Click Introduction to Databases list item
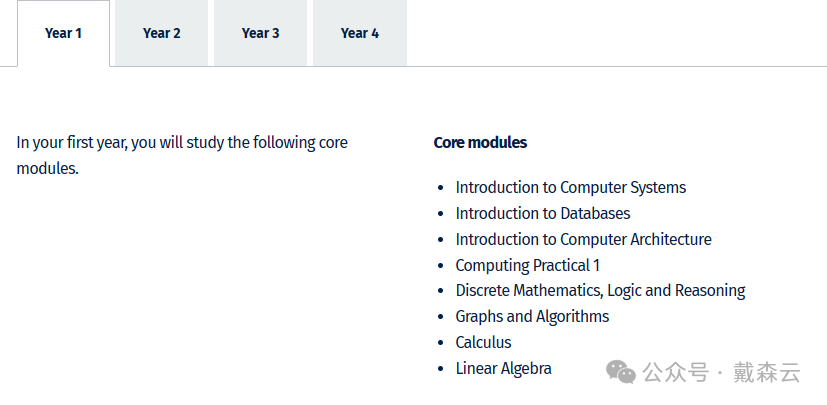The width and height of the screenshot is (827, 405). [x=543, y=214]
